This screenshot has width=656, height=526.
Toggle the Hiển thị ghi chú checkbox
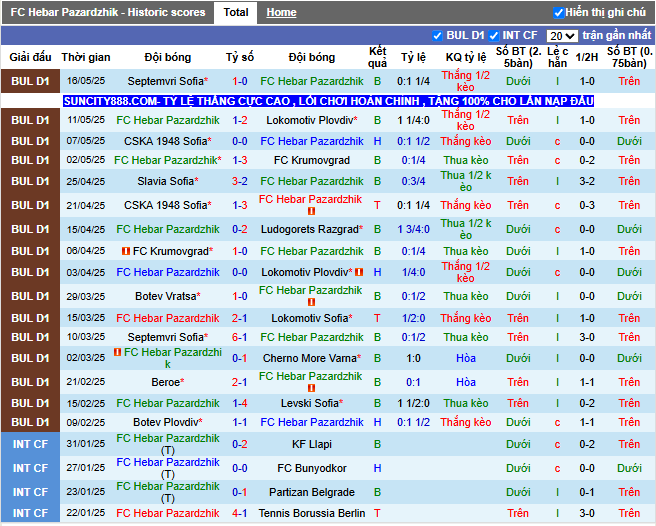pyautogui.click(x=559, y=13)
